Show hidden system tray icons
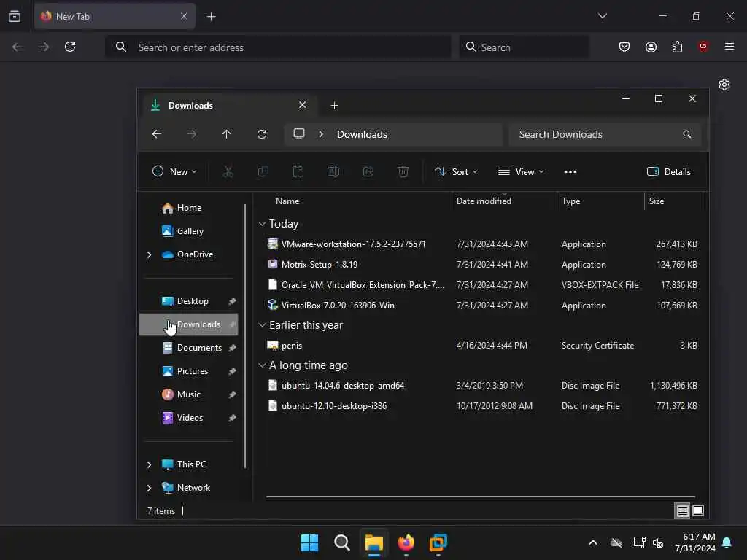Viewport: 747px width, 560px height. point(593,542)
